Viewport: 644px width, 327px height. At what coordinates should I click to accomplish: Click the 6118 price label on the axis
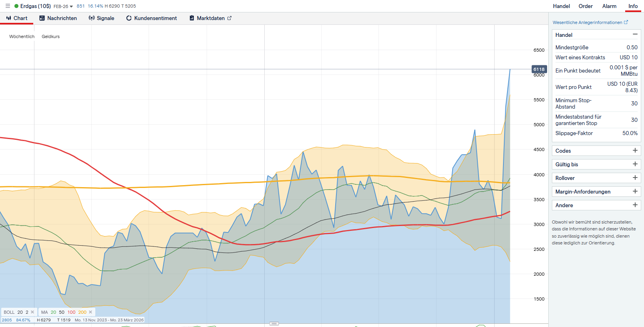click(539, 69)
